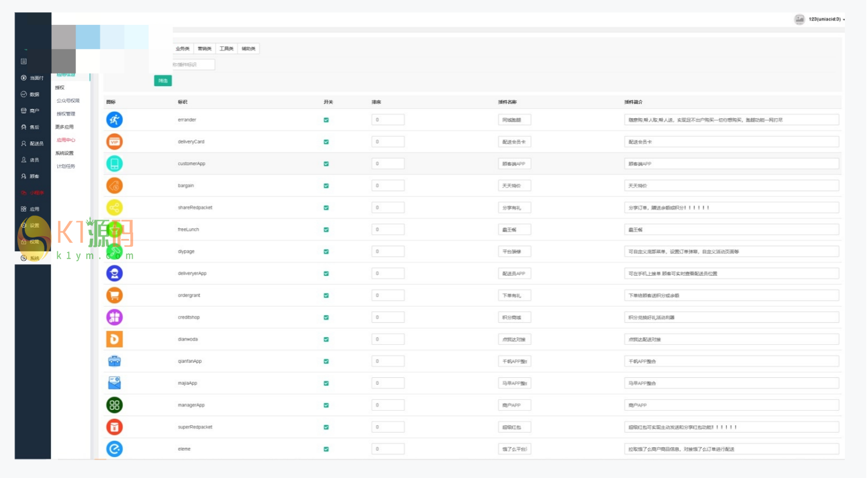Select the customerApp phone icon
Image resolution: width=868 pixels, height=478 pixels.
point(115,164)
